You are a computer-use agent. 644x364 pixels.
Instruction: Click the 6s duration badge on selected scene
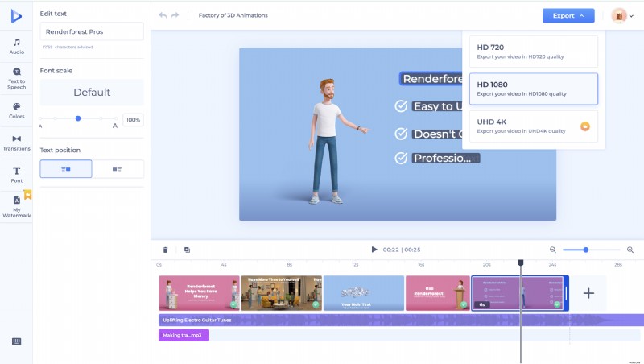point(481,304)
